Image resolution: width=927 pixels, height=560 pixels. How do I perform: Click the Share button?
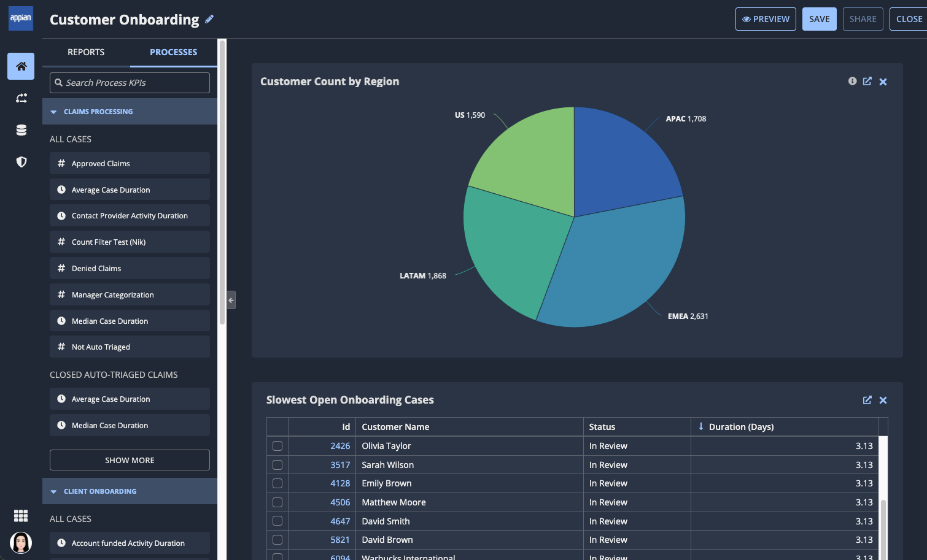click(863, 19)
